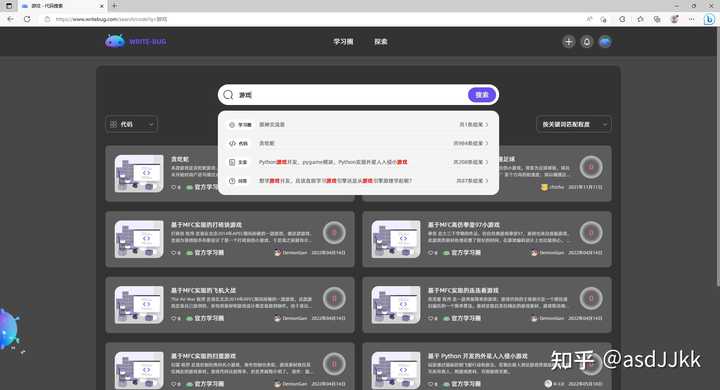The image size is (720, 390).
Task: Select the Python游戏开发 article suggestion
Action: 358,162
